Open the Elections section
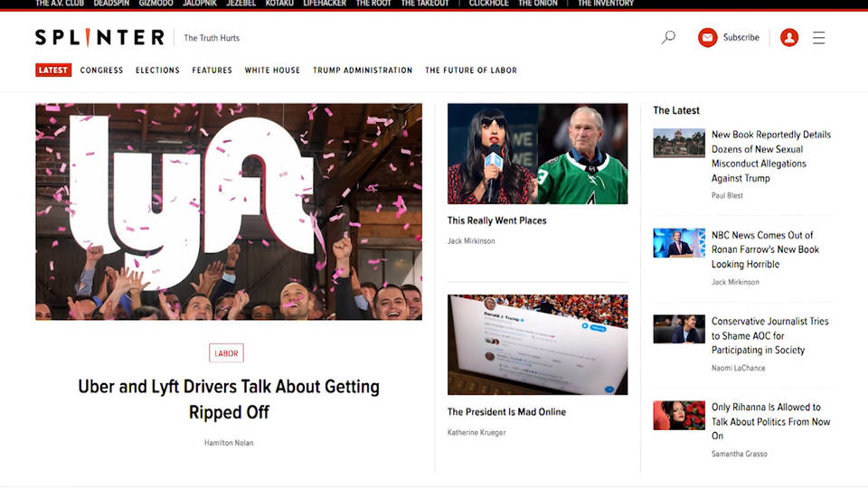The height and width of the screenshot is (488, 868). click(x=157, y=70)
